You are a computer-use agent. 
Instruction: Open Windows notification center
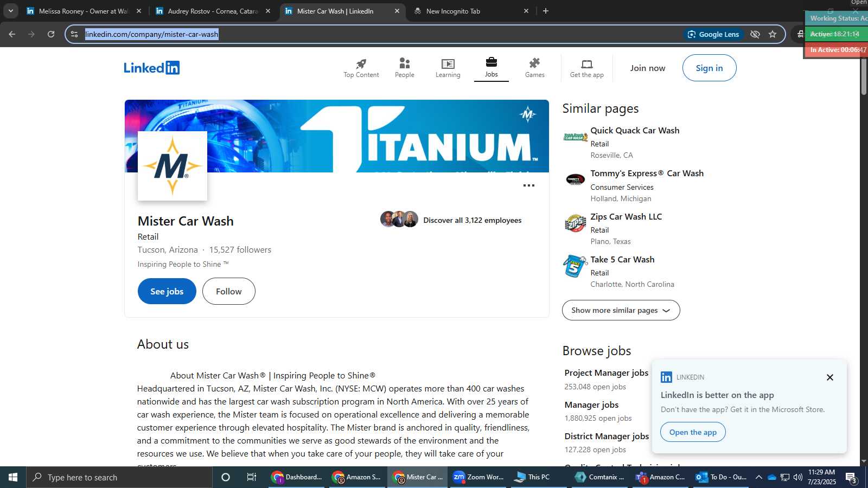click(x=851, y=478)
